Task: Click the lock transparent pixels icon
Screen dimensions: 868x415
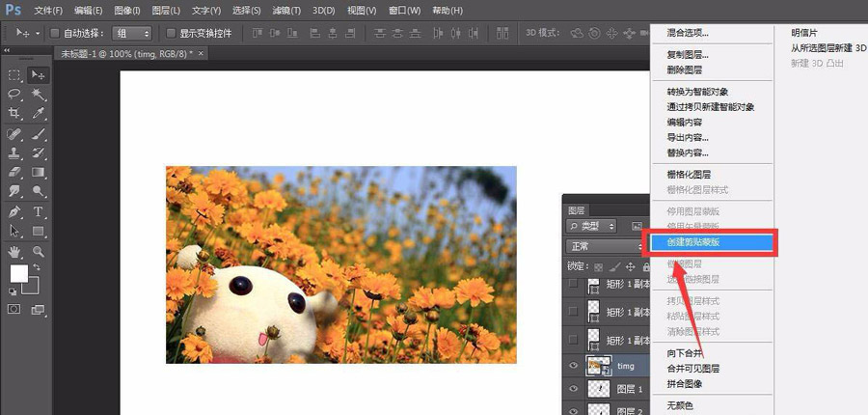Action: (600, 266)
